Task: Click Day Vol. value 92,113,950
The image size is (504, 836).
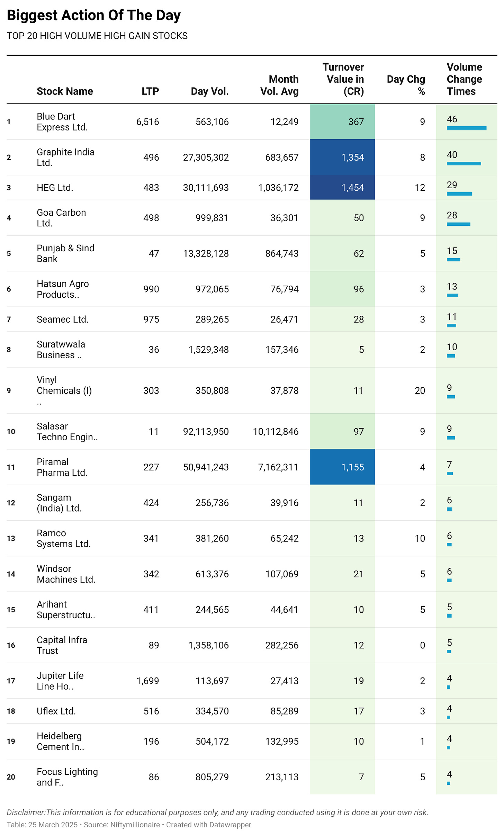Action: point(206,432)
